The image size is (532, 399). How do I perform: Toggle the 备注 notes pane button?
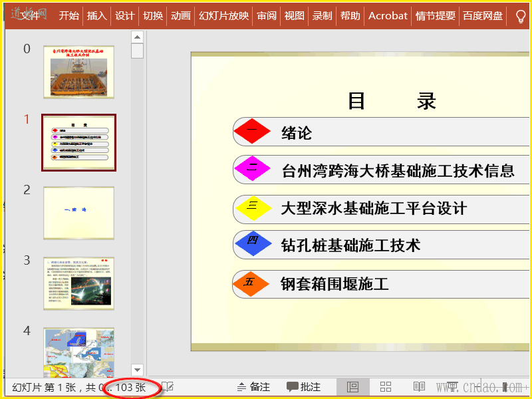(x=253, y=387)
